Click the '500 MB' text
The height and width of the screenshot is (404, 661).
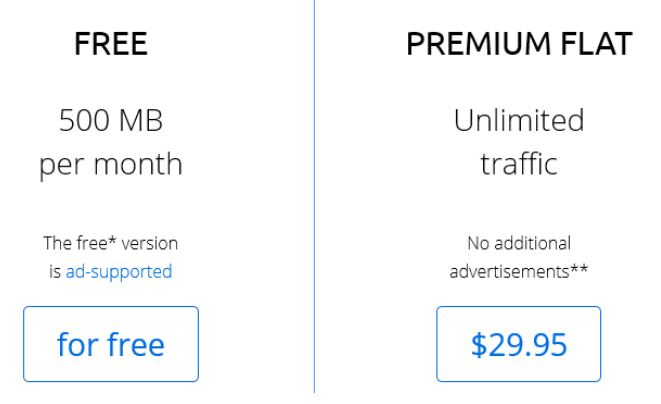[111, 121]
